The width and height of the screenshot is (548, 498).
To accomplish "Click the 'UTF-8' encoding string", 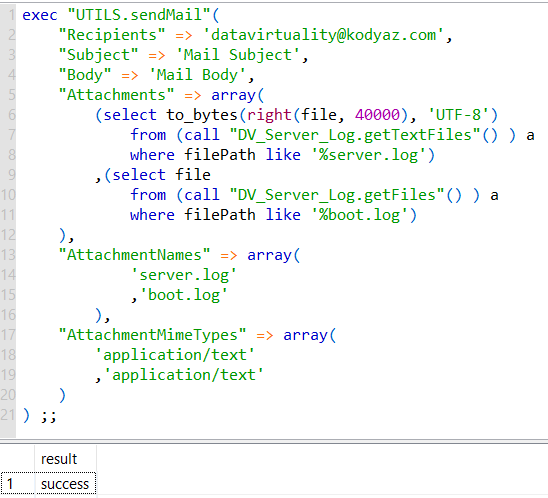I will point(458,115).
